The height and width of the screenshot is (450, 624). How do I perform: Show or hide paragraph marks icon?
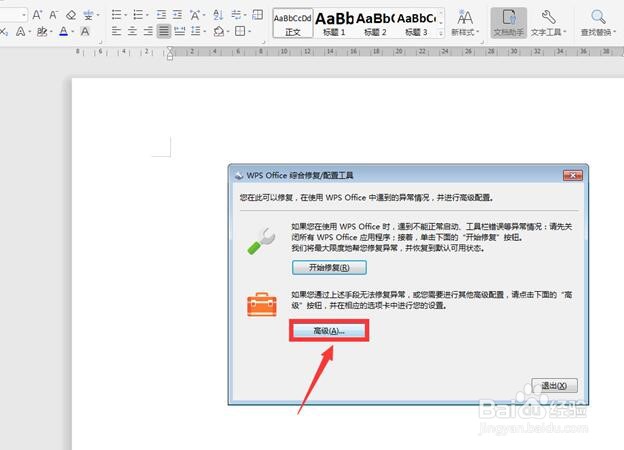236,15
